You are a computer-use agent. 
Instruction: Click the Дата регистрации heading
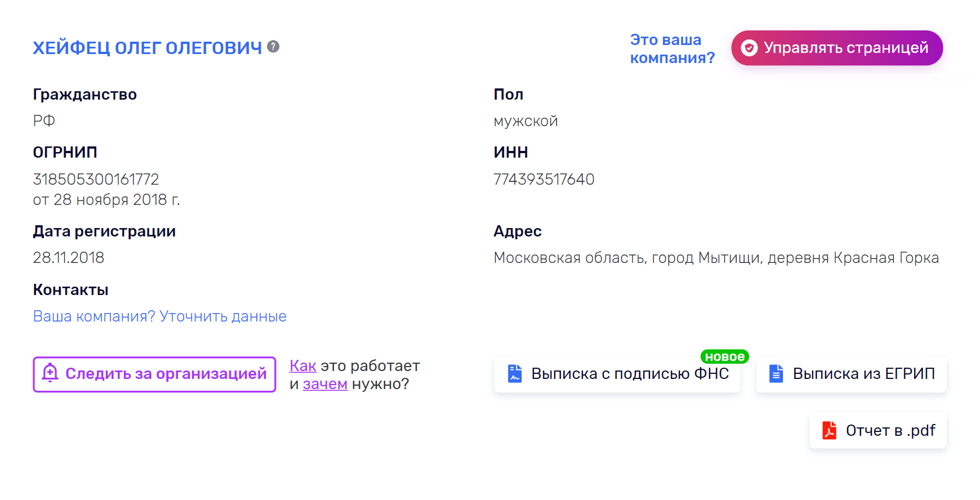(104, 231)
